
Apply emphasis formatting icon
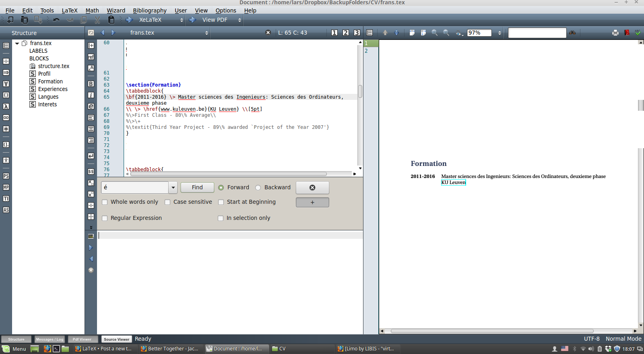[91, 106]
